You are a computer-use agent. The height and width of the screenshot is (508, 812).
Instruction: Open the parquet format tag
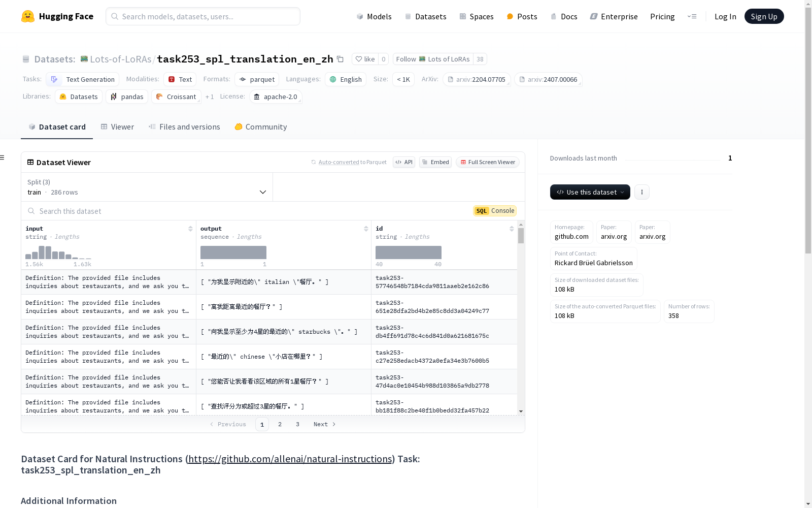point(257,79)
